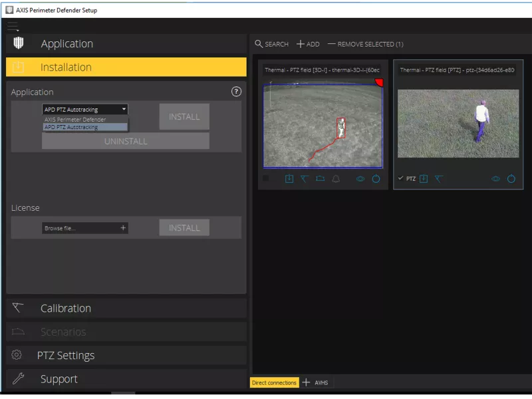Toggle selection checkbox of 3D-I thermal camera
This screenshot has width=532, height=399.
click(x=266, y=178)
